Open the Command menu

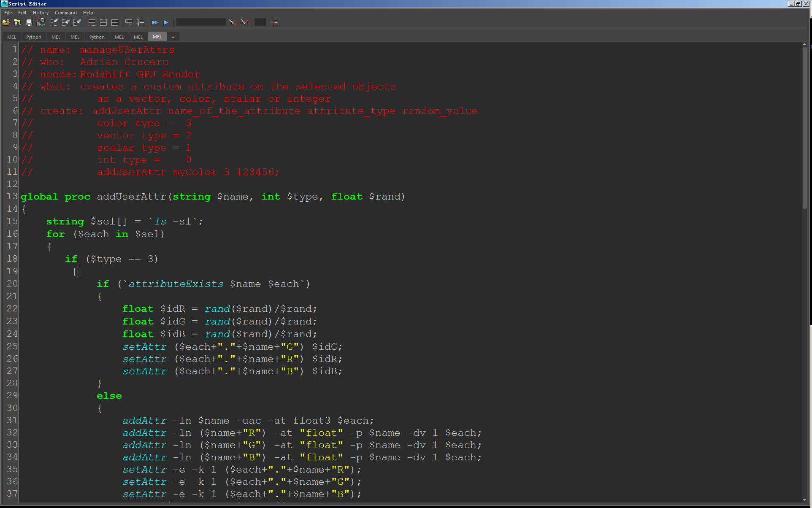click(x=65, y=13)
